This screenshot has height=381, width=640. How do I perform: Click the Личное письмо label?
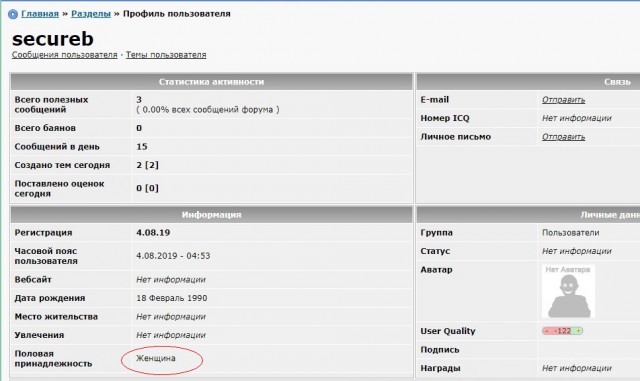tap(456, 137)
